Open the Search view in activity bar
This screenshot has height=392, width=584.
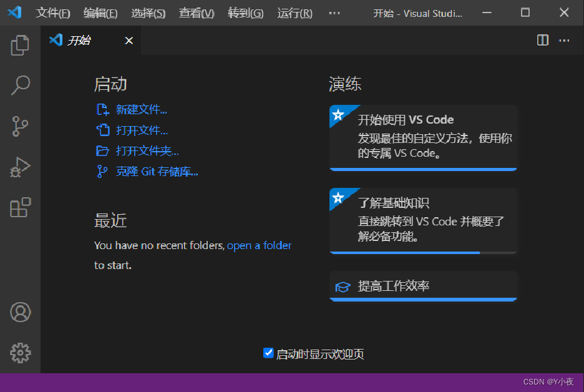20,86
